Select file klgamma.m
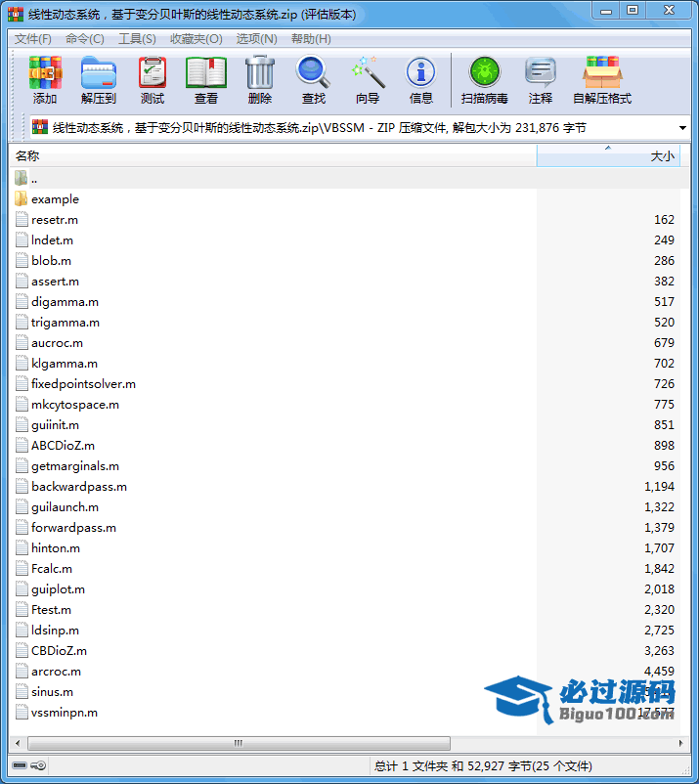The image size is (699, 784). coord(65,363)
